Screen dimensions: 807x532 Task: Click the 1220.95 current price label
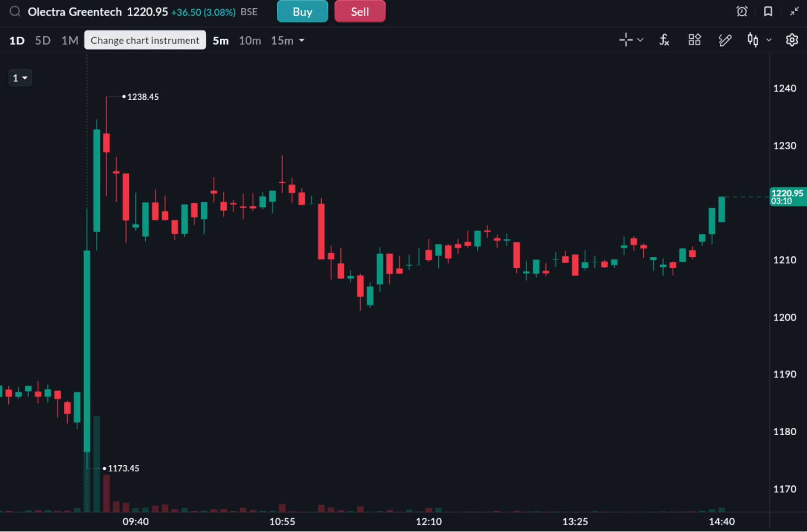(x=788, y=197)
